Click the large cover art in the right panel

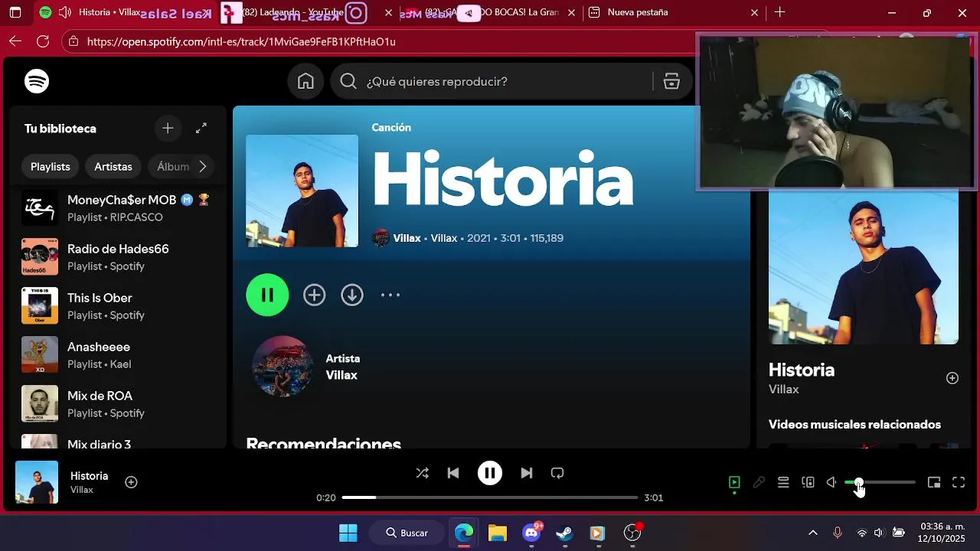click(x=864, y=266)
